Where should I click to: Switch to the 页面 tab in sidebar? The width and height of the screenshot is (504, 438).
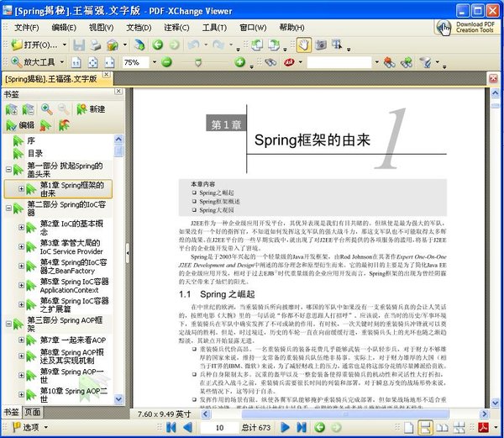coord(33,411)
